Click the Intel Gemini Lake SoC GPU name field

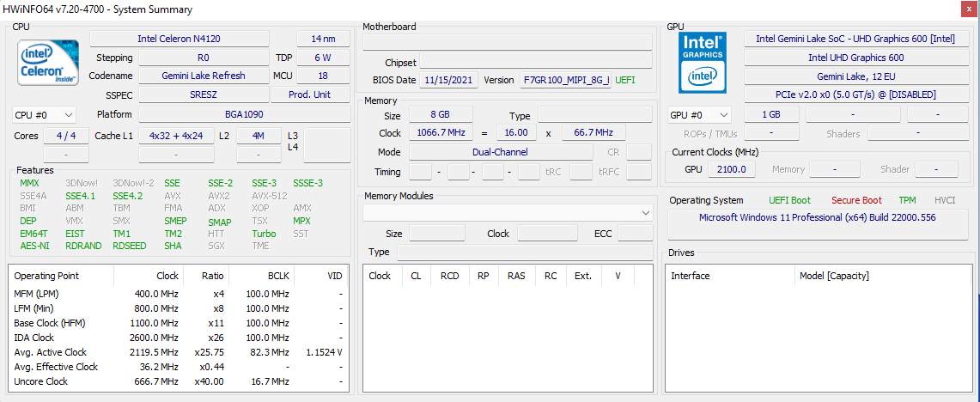pyautogui.click(x=855, y=39)
